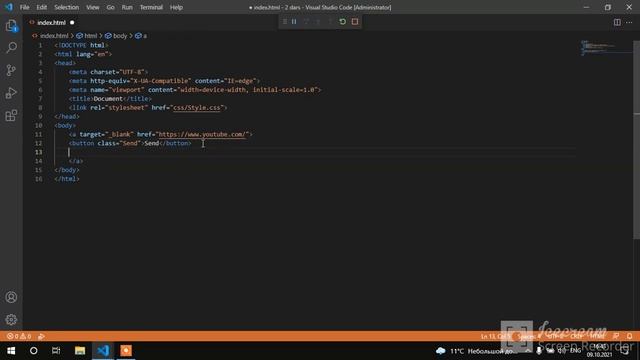Click line number 10 in the gutter
The width and height of the screenshot is (640, 360).
tap(38, 125)
